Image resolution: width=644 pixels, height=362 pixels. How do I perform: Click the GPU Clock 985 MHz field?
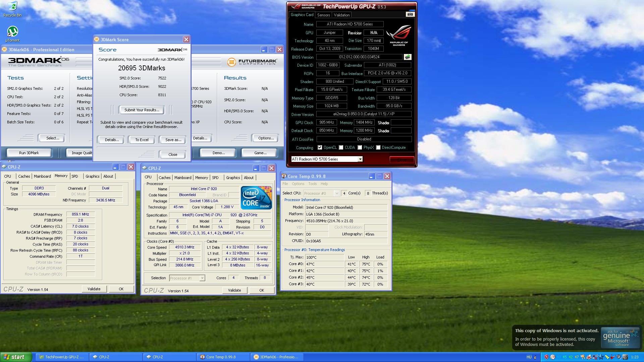[326, 122]
